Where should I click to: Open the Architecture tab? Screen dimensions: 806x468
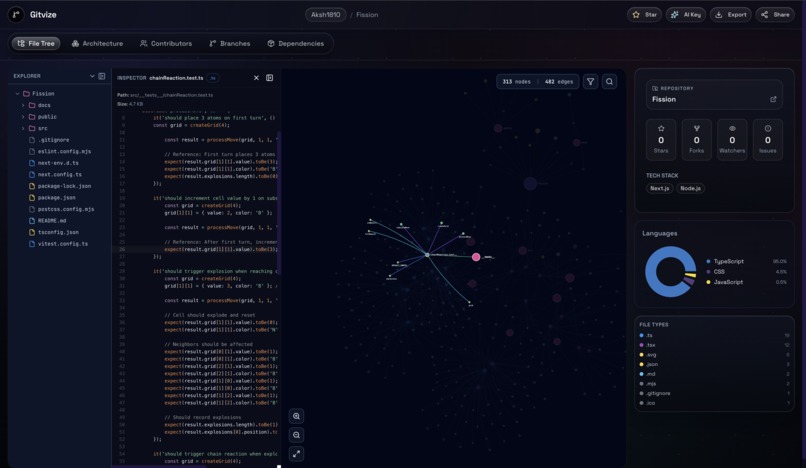(97, 44)
